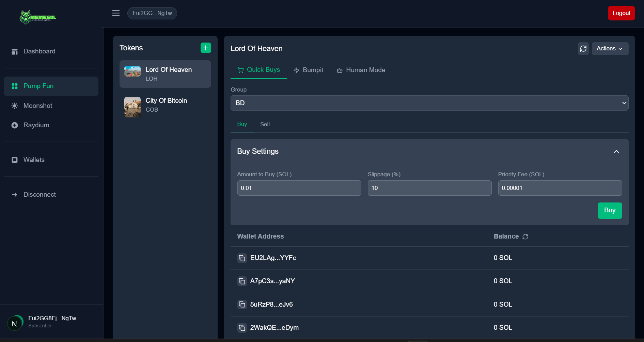Image resolution: width=644 pixels, height=342 pixels.
Task: Click the Balance column header
Action: (x=506, y=237)
